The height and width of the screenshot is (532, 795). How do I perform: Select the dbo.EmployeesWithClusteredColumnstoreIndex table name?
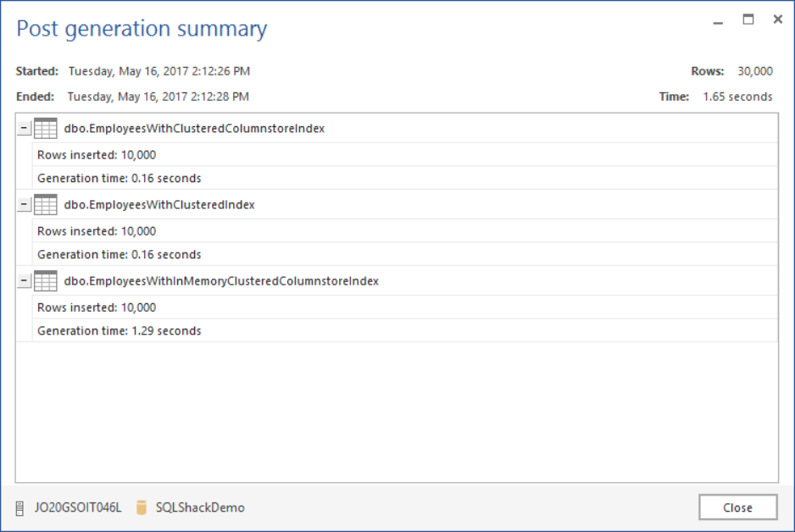click(x=194, y=129)
